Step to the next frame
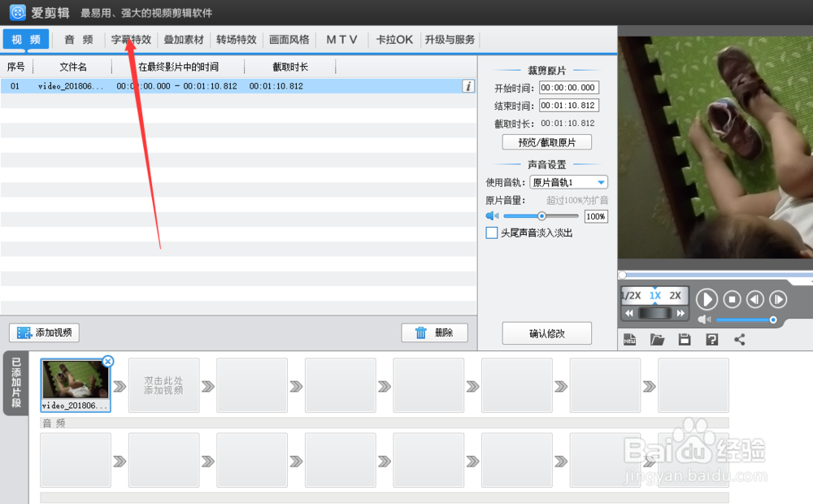Screen dimensions: 813x504 tap(778, 299)
